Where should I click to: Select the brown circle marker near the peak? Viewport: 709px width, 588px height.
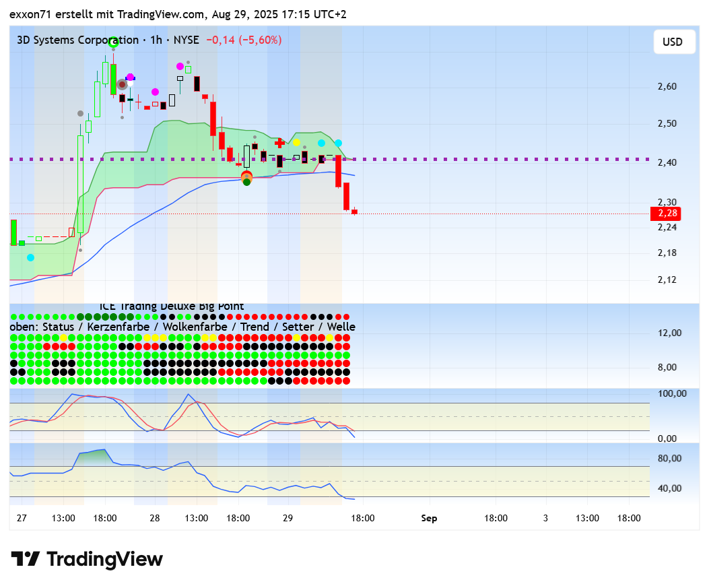tap(122, 85)
